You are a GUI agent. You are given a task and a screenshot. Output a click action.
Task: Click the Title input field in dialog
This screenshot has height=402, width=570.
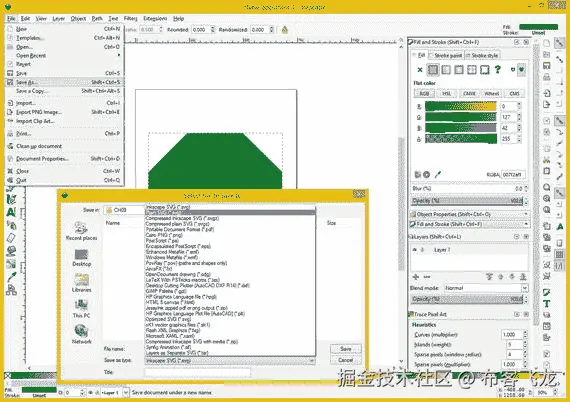[x=197, y=372]
